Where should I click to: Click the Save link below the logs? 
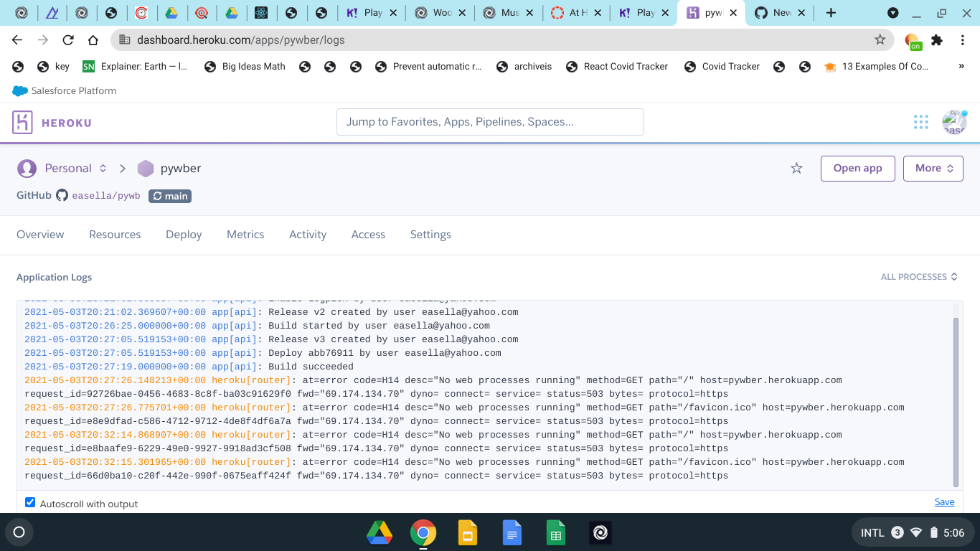point(945,502)
